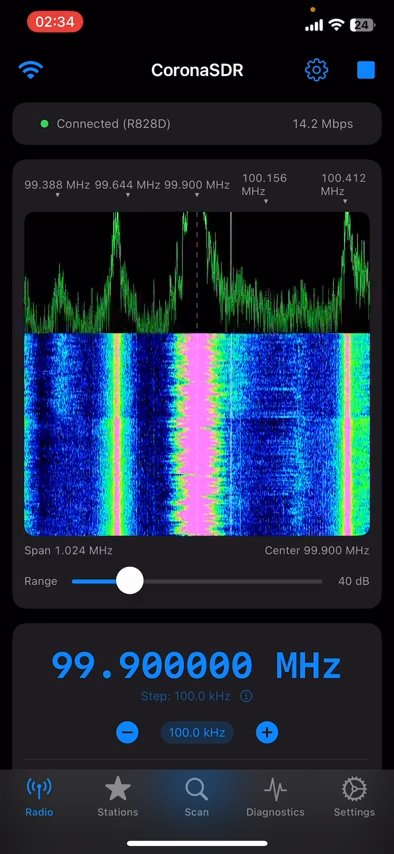Tap the Connected (R828D) status bar
Viewport: 394px width, 854px height.
coord(197,124)
